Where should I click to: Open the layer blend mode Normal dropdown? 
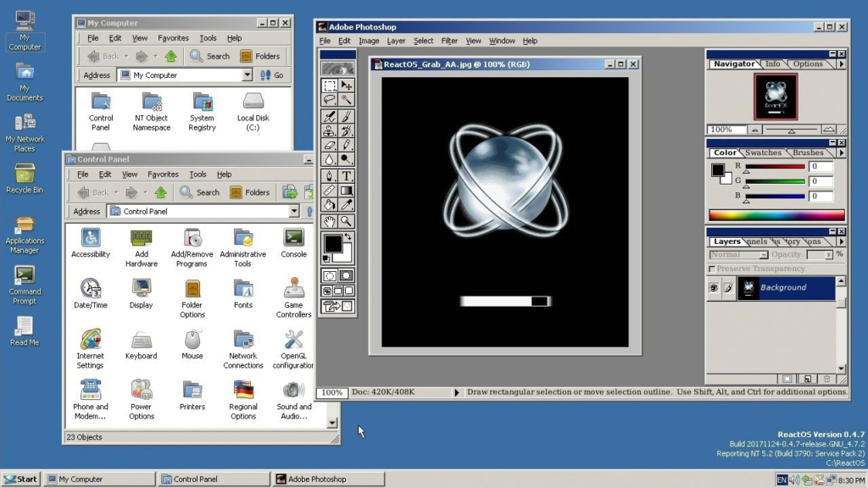739,254
